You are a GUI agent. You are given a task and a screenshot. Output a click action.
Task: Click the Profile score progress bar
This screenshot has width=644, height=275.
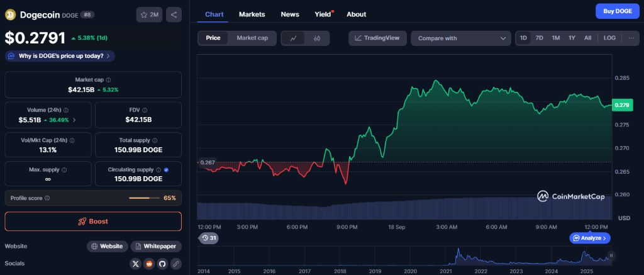[144, 198]
